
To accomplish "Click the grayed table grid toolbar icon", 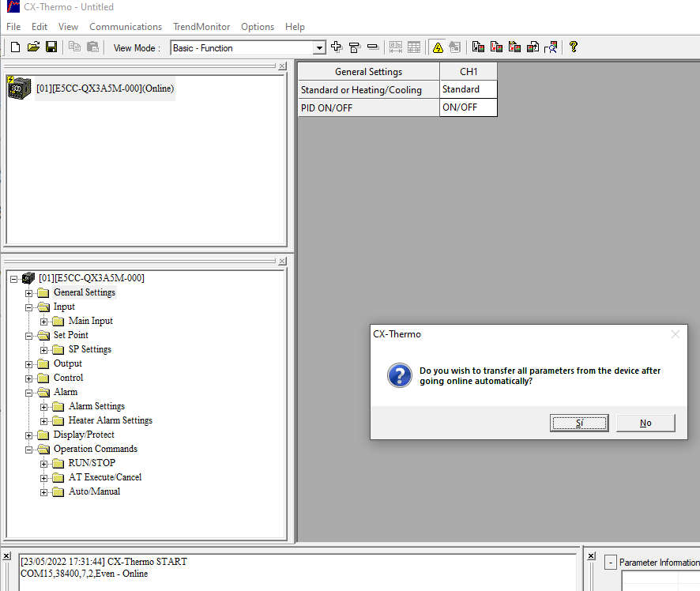I will pos(414,47).
